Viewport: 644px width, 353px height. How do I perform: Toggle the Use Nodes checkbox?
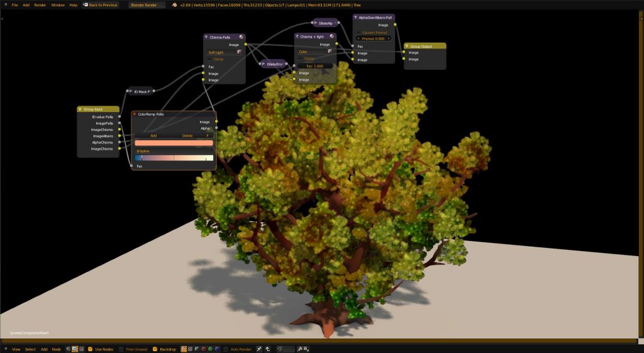[91, 349]
